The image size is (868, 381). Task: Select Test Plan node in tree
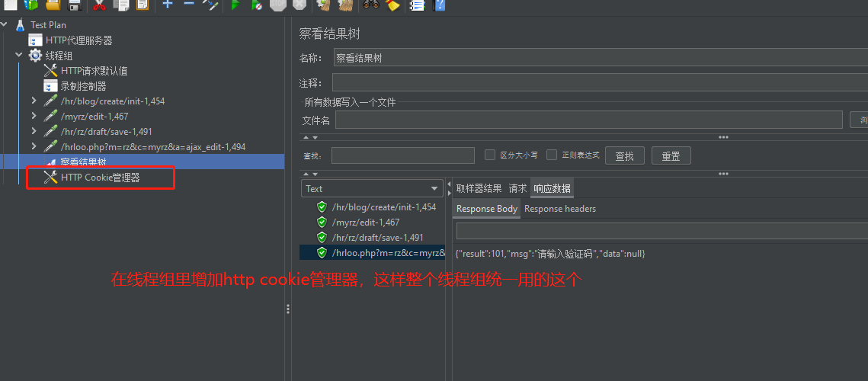[48, 25]
